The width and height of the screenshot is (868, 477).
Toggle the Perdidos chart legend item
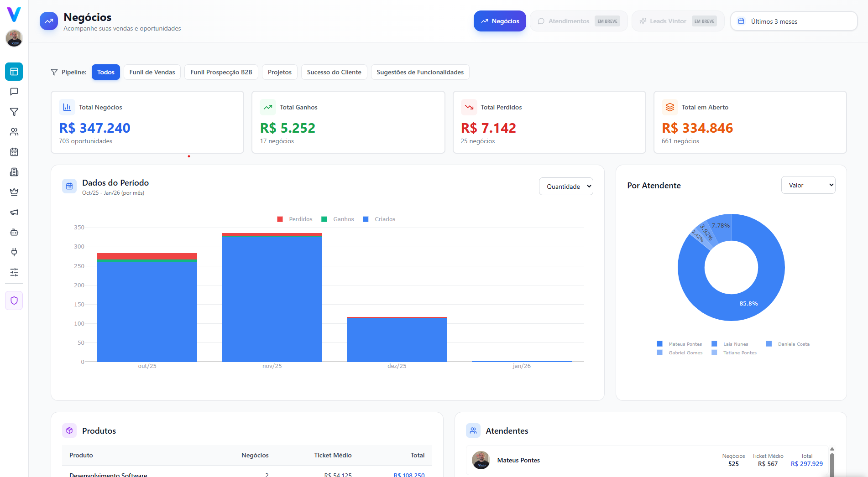[294, 219]
